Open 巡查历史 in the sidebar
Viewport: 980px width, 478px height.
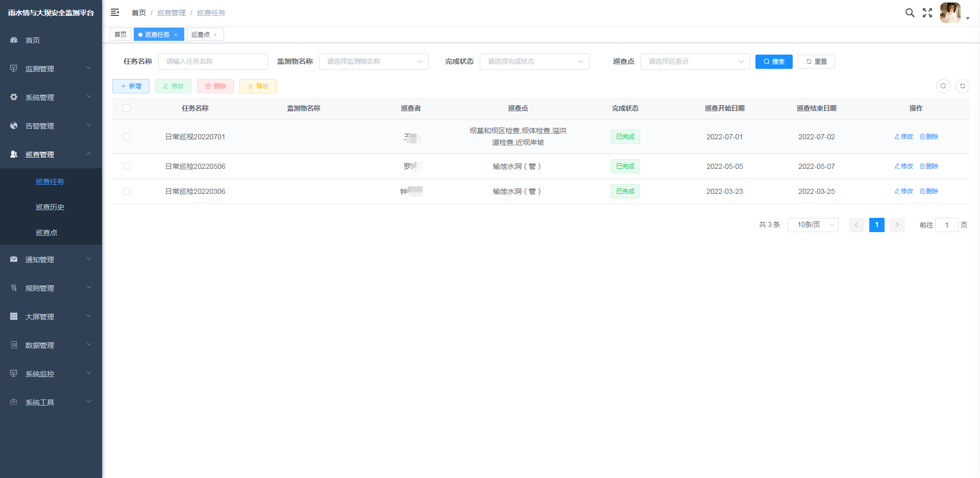pos(50,207)
